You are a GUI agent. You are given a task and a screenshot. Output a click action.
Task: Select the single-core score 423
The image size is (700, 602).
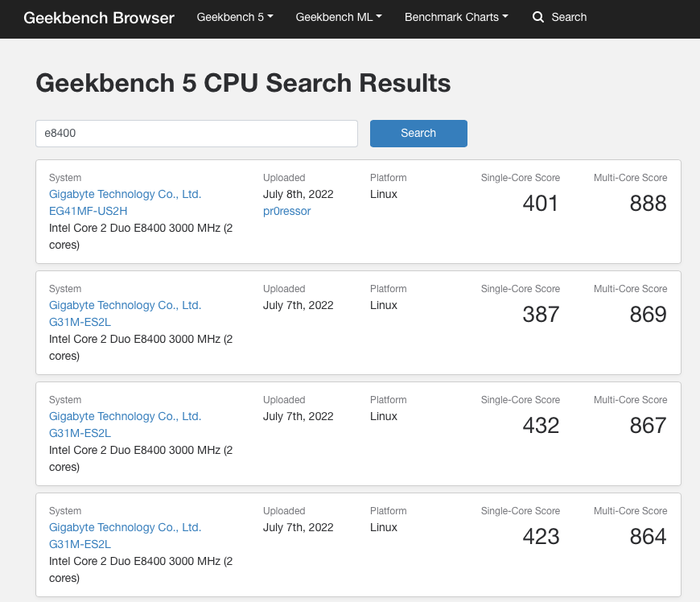(x=541, y=536)
